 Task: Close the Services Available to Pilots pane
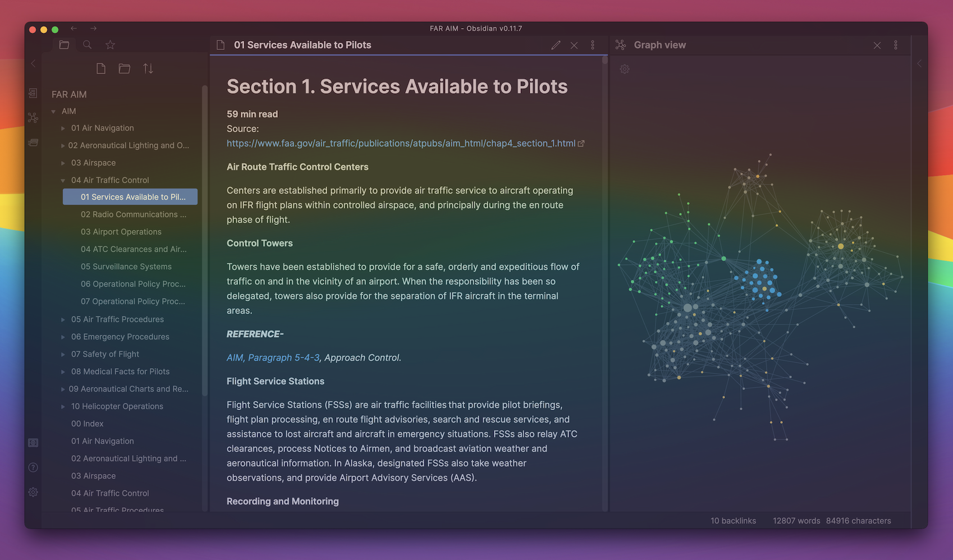pos(574,45)
